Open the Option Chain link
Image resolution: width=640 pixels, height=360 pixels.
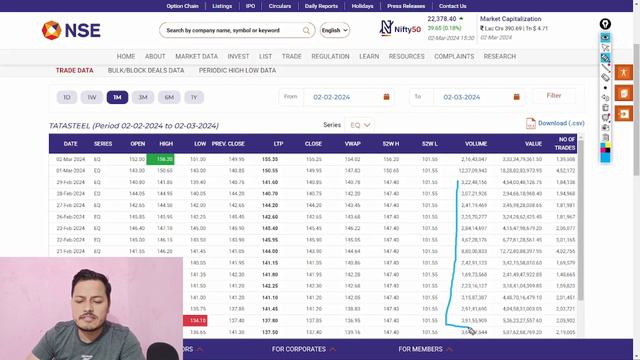click(x=182, y=6)
